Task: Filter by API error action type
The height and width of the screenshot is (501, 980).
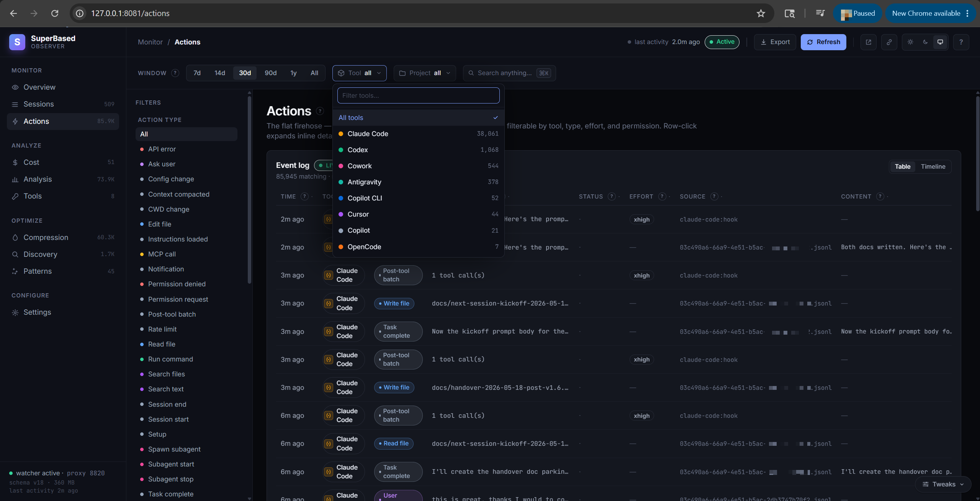Action: (187, 149)
